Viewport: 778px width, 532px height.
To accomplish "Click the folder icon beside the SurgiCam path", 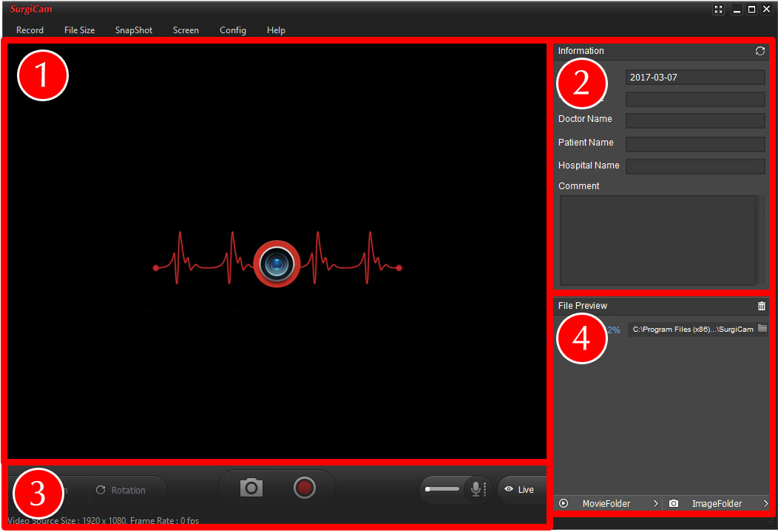I will pyautogui.click(x=762, y=329).
